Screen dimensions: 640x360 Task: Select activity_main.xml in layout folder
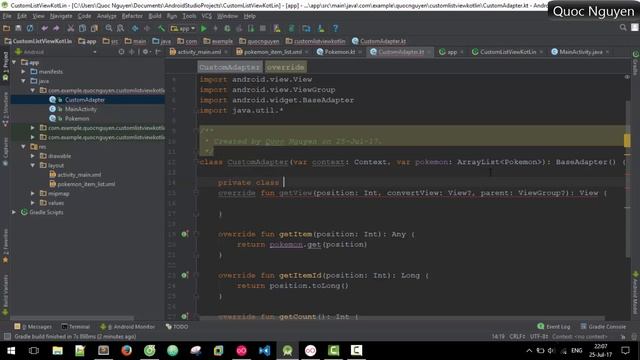click(x=79, y=175)
